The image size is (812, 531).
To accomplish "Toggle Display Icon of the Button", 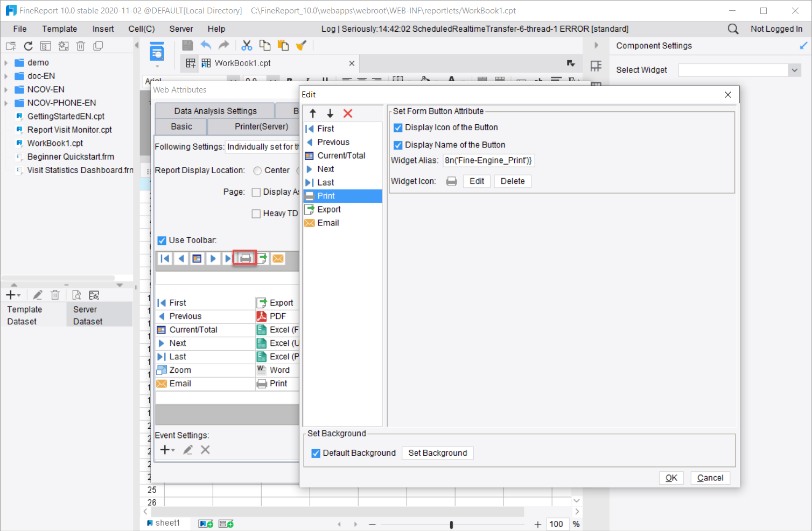I will pyautogui.click(x=398, y=128).
